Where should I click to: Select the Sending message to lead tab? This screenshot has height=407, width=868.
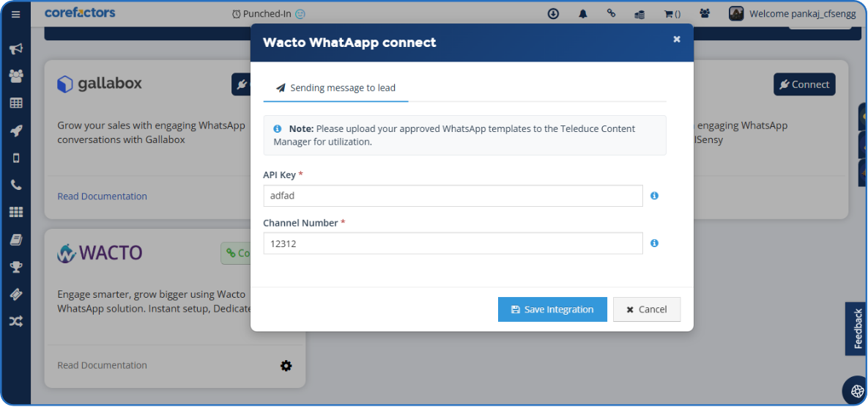pos(336,87)
